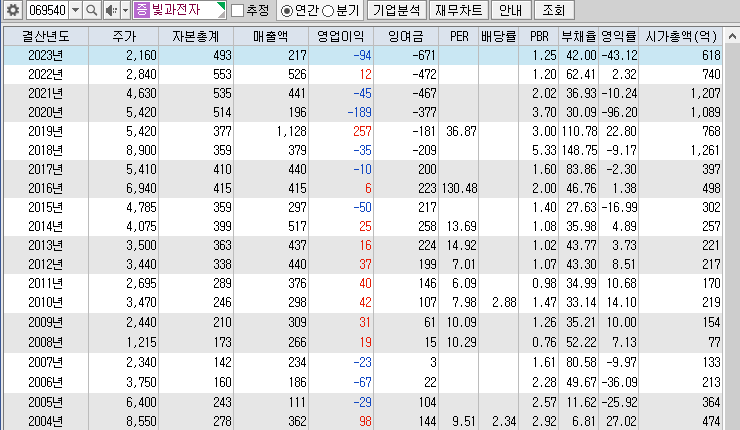Select the 2004년 row label
This screenshot has width=740, height=430.
(46, 421)
